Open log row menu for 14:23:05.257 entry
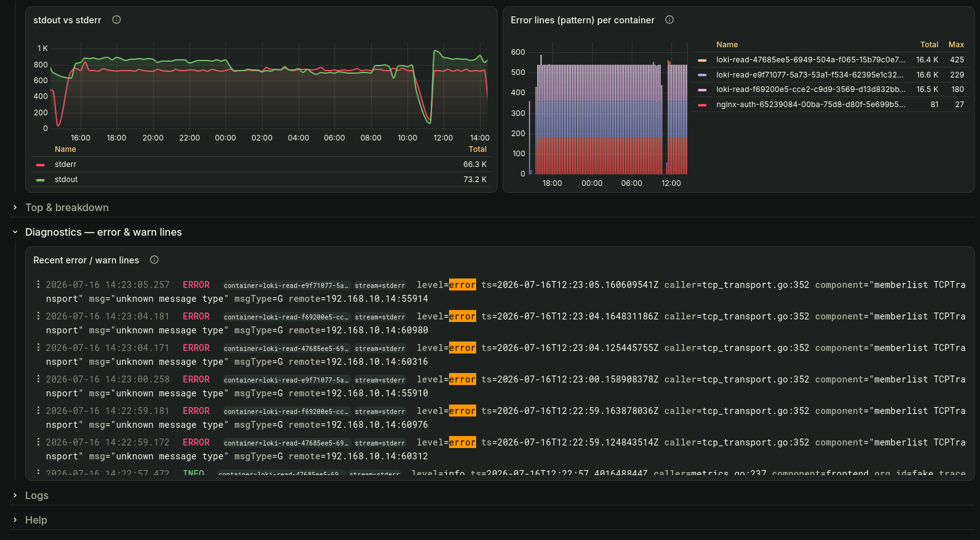This screenshot has height=540, width=980. tap(38, 284)
